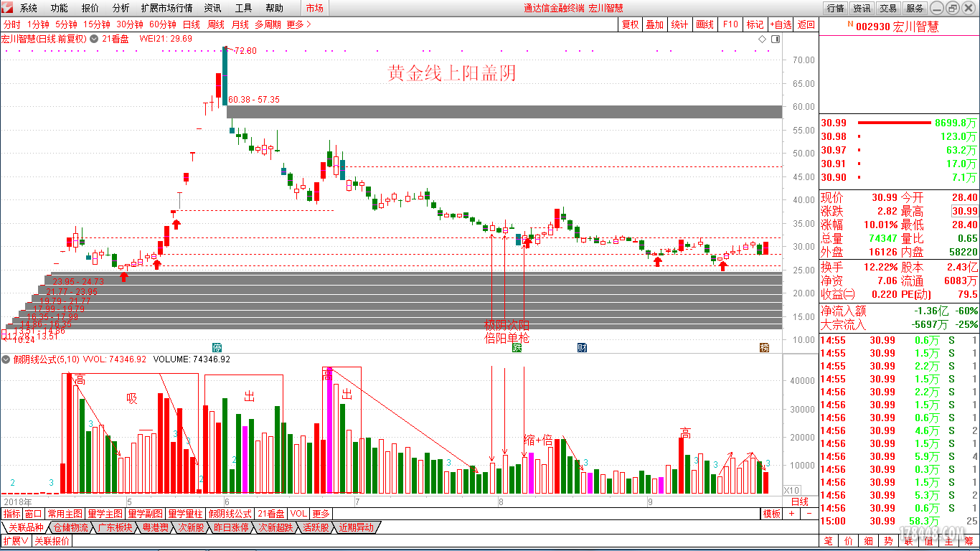Click the 服务 service button
Image resolution: width=980 pixels, height=551 pixels.
(x=915, y=8)
